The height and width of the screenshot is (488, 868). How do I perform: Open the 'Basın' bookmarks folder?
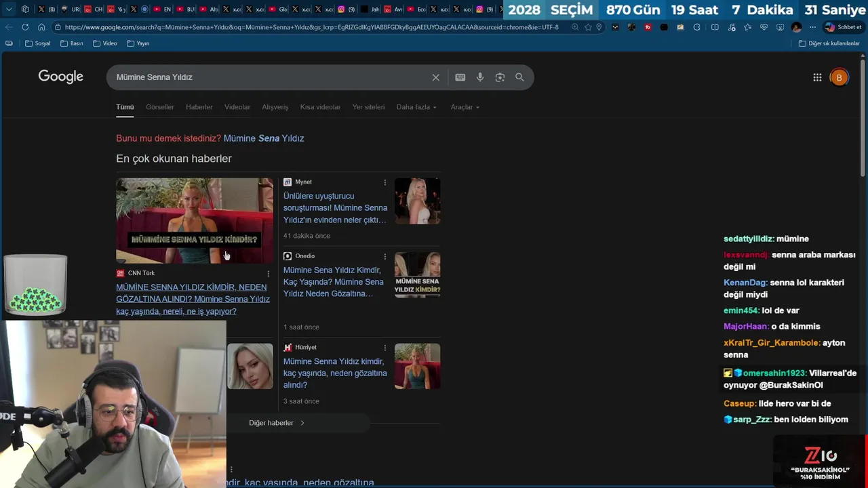tap(71, 43)
